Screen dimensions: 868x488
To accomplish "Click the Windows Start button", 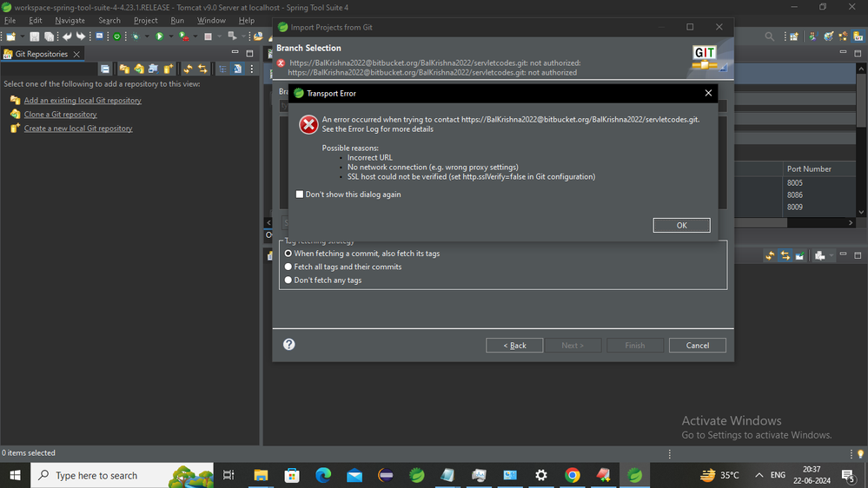I will (15, 475).
